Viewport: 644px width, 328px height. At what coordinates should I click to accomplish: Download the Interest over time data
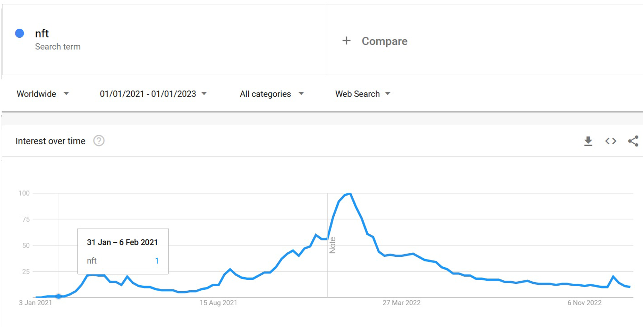point(588,141)
